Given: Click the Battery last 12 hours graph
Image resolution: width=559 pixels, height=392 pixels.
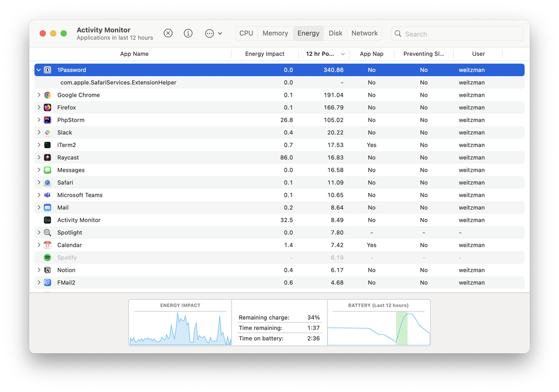Looking at the screenshot, I should pos(379,328).
